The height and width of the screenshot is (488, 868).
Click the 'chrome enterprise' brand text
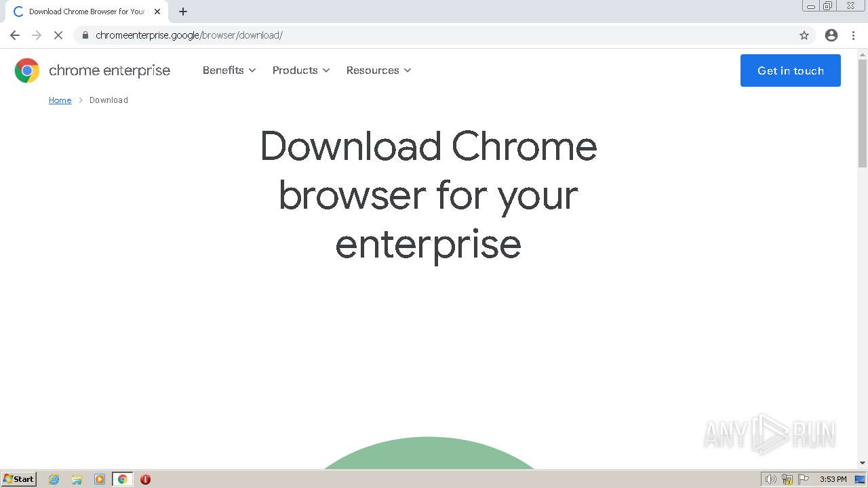pos(109,70)
